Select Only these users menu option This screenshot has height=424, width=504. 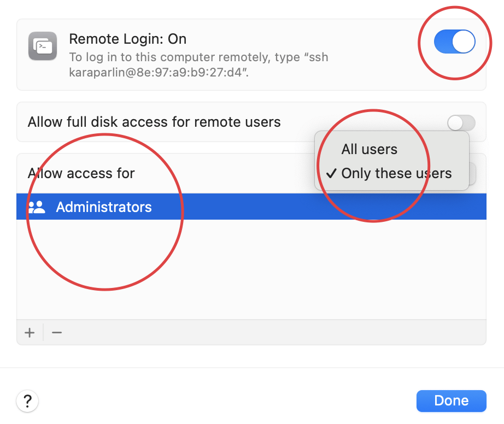click(396, 174)
